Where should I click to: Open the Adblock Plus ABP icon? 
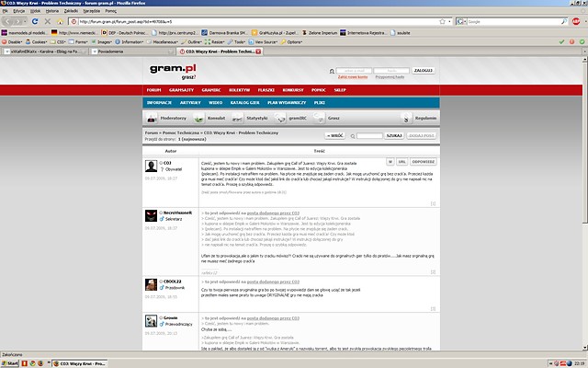576,21
